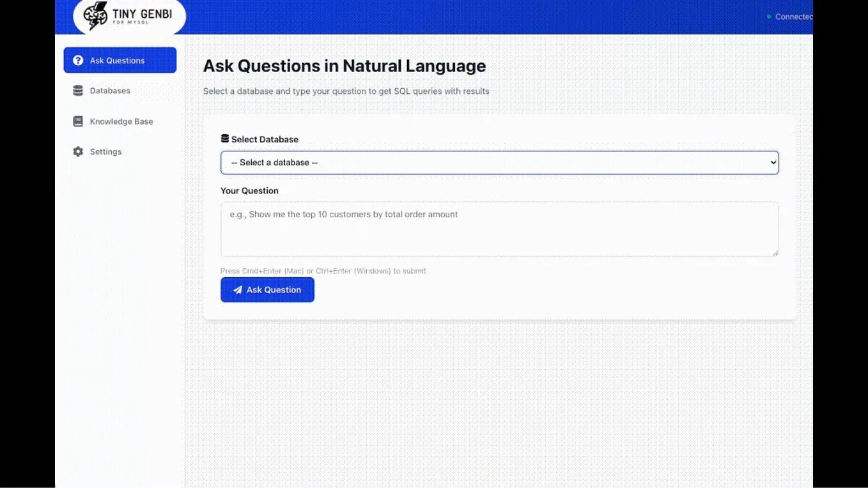Click the database icon beside Select Database label
Viewport: 868px width, 488px height.
[225, 139]
